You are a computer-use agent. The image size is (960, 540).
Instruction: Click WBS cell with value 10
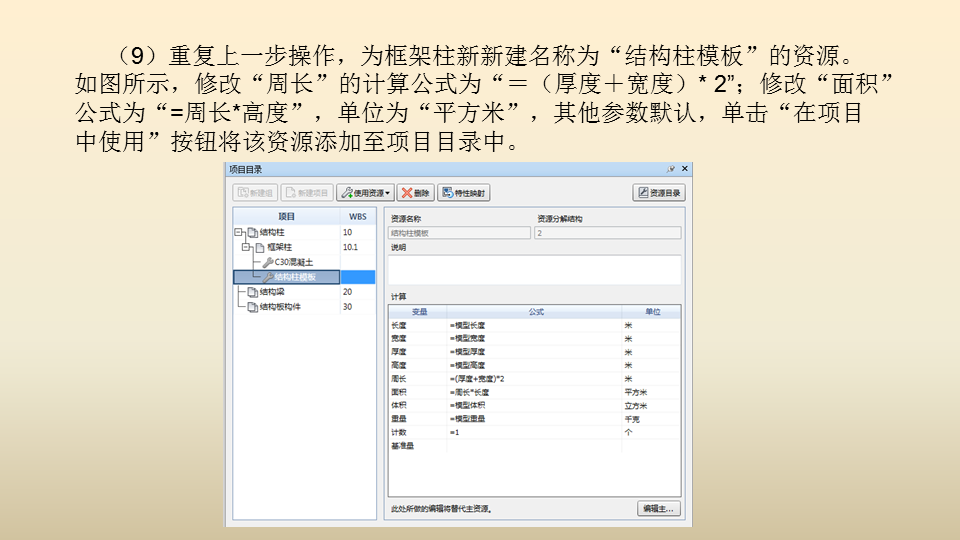pos(358,232)
